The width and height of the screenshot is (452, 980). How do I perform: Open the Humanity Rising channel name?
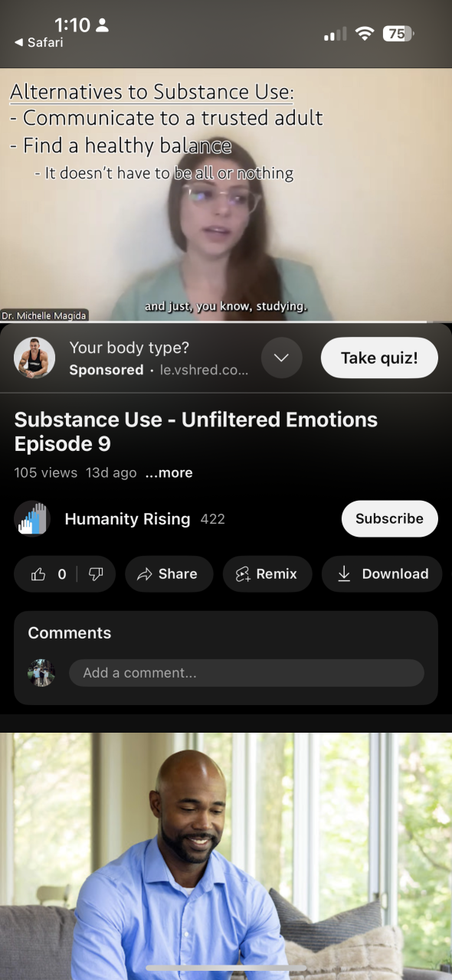(x=127, y=519)
